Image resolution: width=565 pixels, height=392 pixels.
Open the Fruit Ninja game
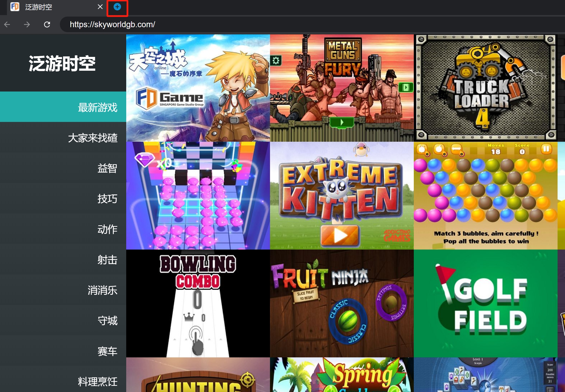[x=342, y=303]
